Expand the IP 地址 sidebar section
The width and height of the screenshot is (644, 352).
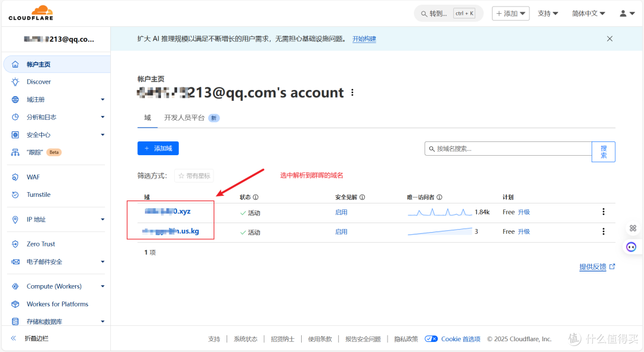tap(103, 220)
